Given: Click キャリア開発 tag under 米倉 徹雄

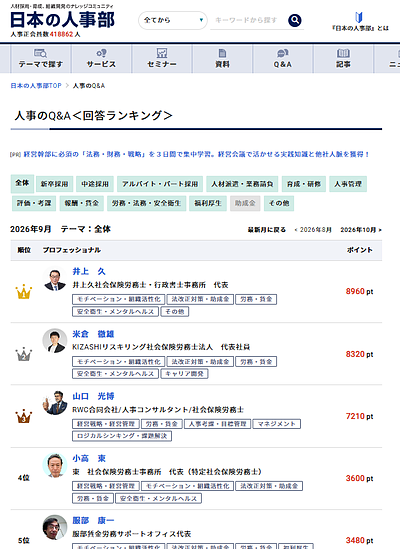Looking at the screenshot, I should (x=184, y=374).
